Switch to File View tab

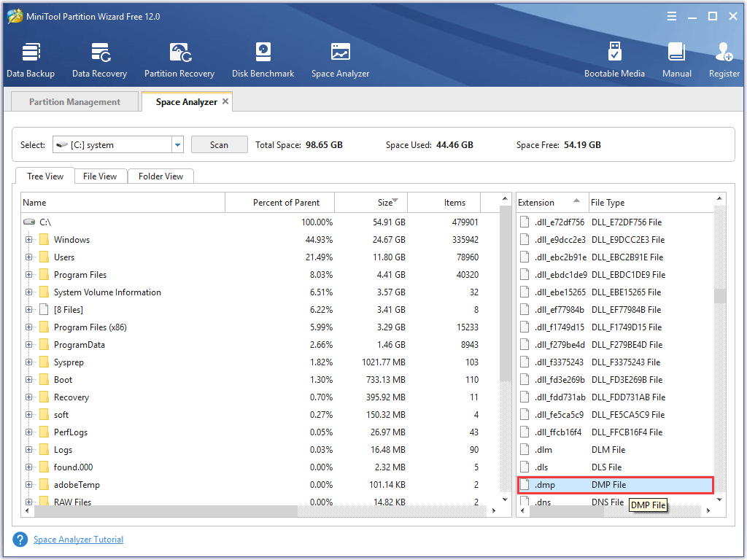100,176
